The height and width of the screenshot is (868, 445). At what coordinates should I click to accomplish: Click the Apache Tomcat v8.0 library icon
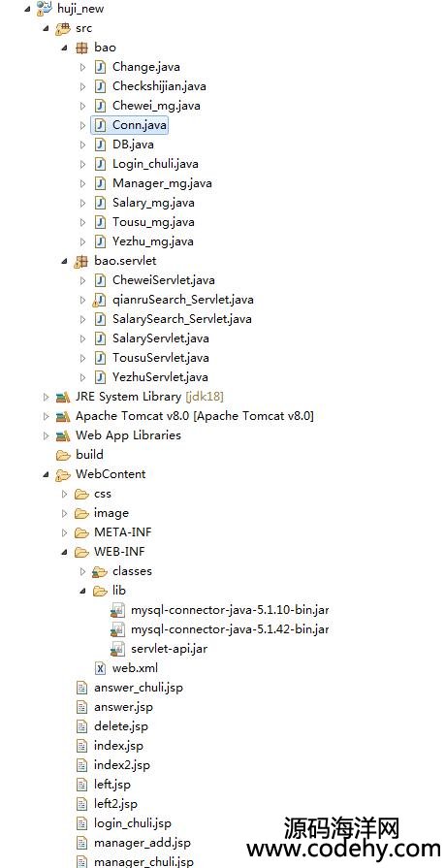point(63,416)
